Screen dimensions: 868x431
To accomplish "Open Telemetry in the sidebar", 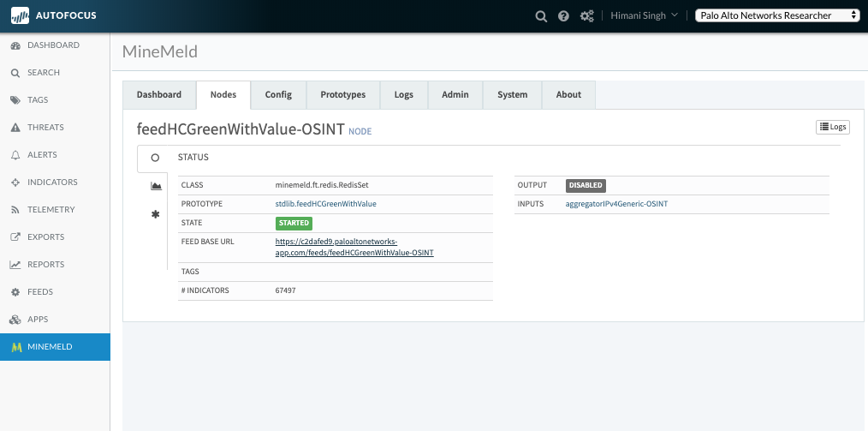I will pyautogui.click(x=51, y=210).
